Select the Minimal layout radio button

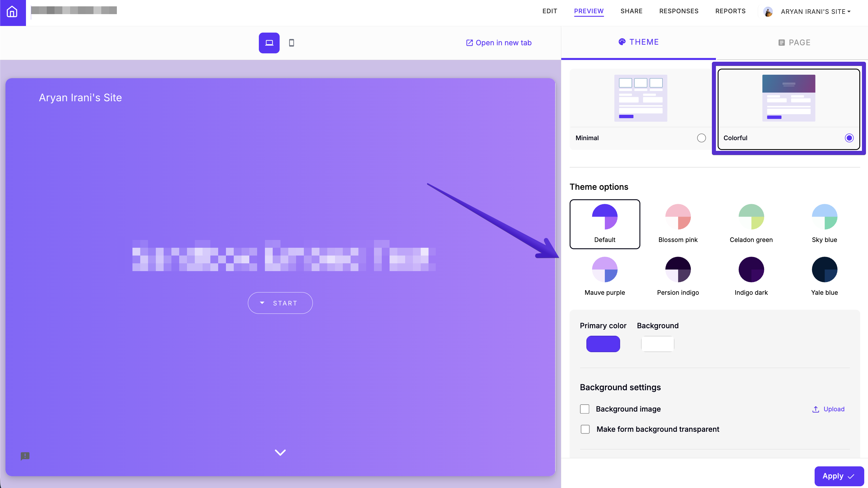coord(701,138)
